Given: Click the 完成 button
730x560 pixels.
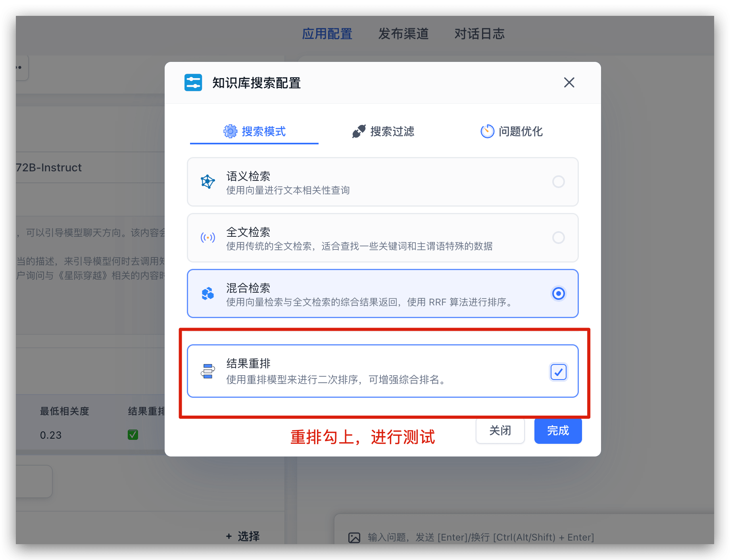Looking at the screenshot, I should (557, 431).
